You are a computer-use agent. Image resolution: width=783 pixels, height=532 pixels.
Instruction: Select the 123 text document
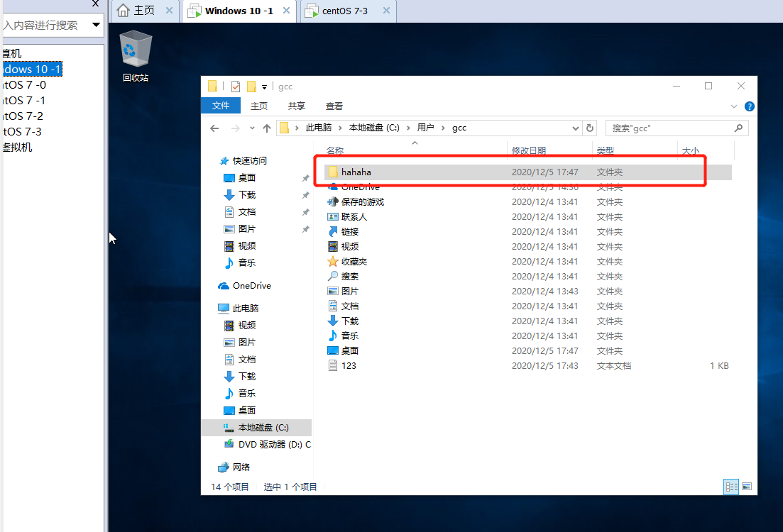[528, 366]
